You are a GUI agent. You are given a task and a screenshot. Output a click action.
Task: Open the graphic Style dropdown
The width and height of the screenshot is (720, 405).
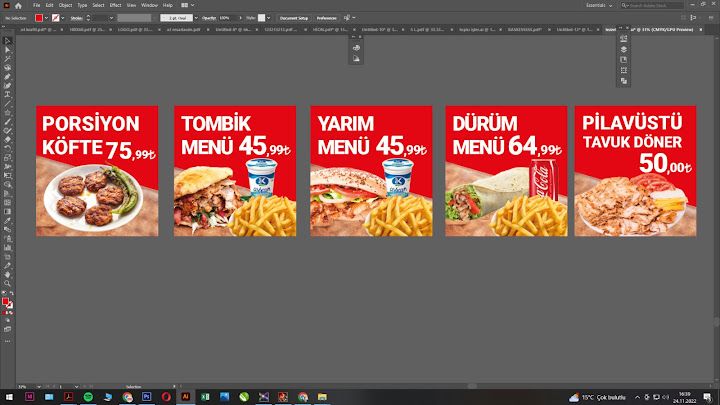[x=269, y=18]
